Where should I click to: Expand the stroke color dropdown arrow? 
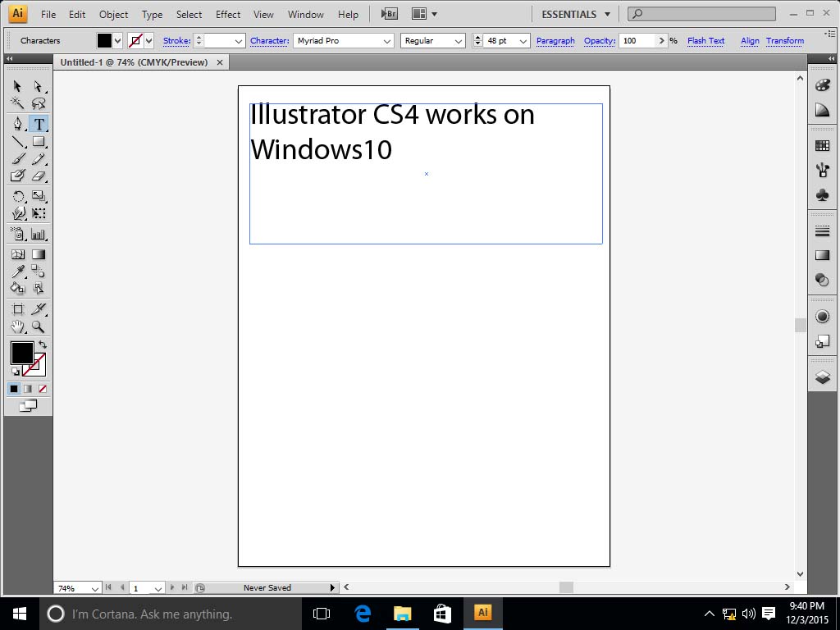click(x=149, y=41)
